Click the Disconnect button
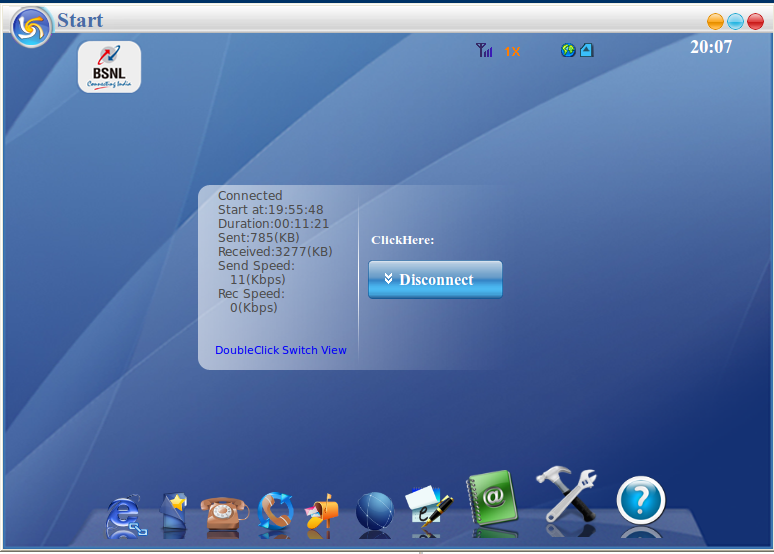The width and height of the screenshot is (774, 554). (435, 279)
